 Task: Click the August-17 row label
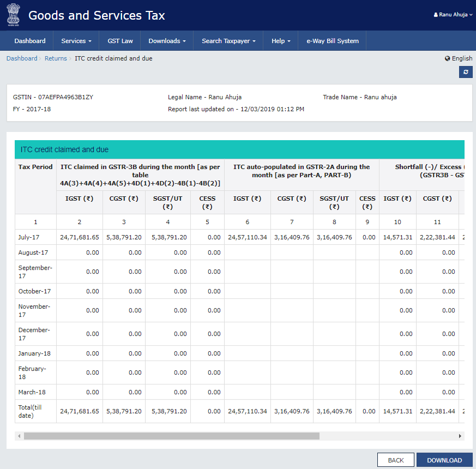[x=33, y=252]
